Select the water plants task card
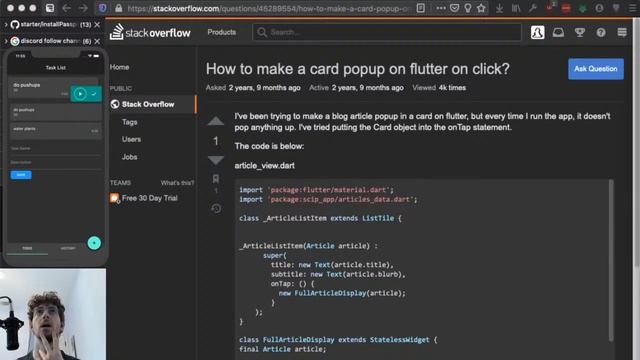This screenshot has height=360, width=640. point(56,131)
